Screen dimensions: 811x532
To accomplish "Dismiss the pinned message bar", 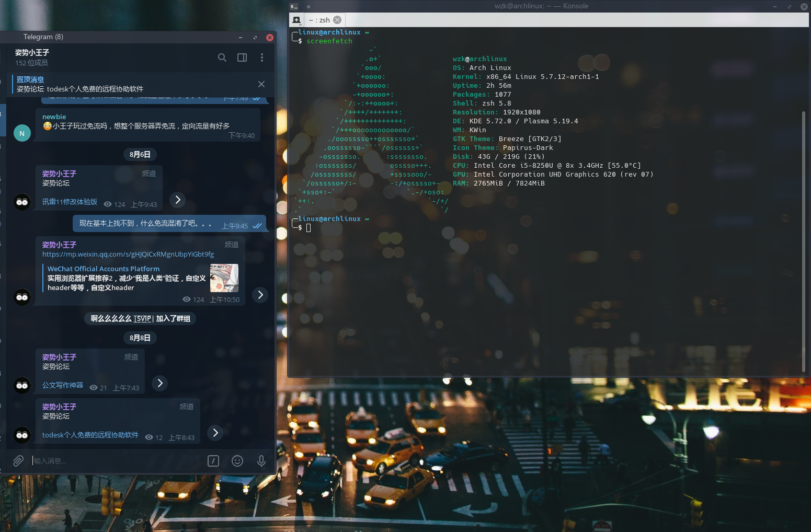I will coord(261,84).
